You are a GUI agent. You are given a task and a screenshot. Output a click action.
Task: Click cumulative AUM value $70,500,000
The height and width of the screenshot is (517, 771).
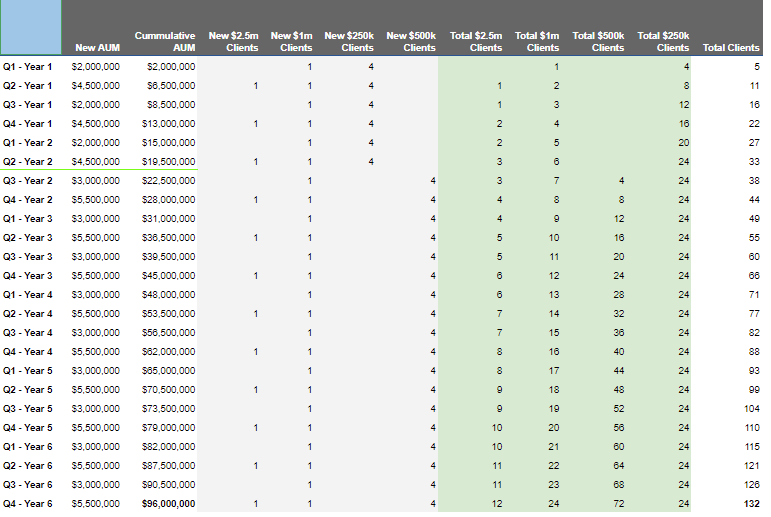(x=168, y=390)
